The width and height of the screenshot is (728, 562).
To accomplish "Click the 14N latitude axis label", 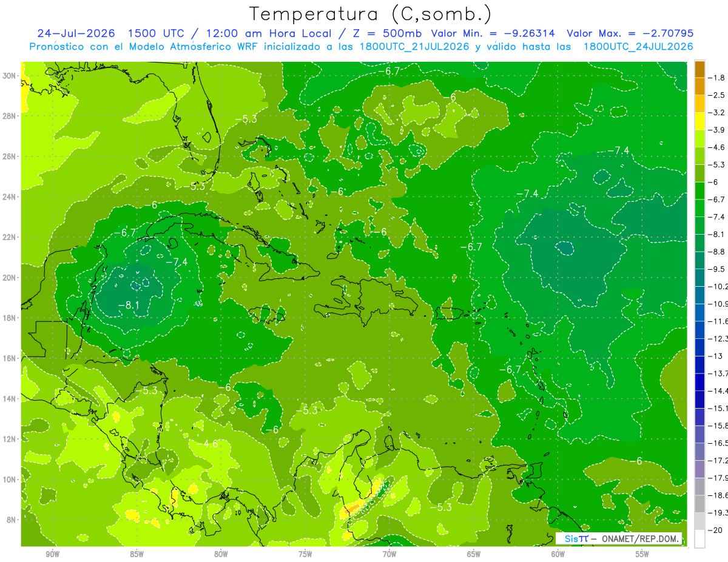I will [x=10, y=398].
